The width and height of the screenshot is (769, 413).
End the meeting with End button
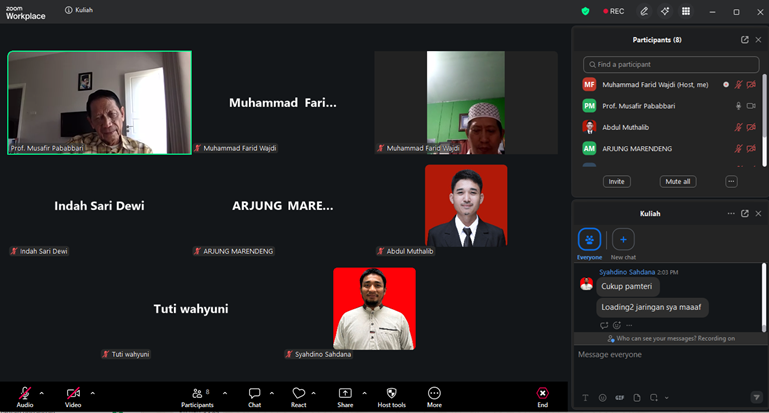pyautogui.click(x=542, y=397)
